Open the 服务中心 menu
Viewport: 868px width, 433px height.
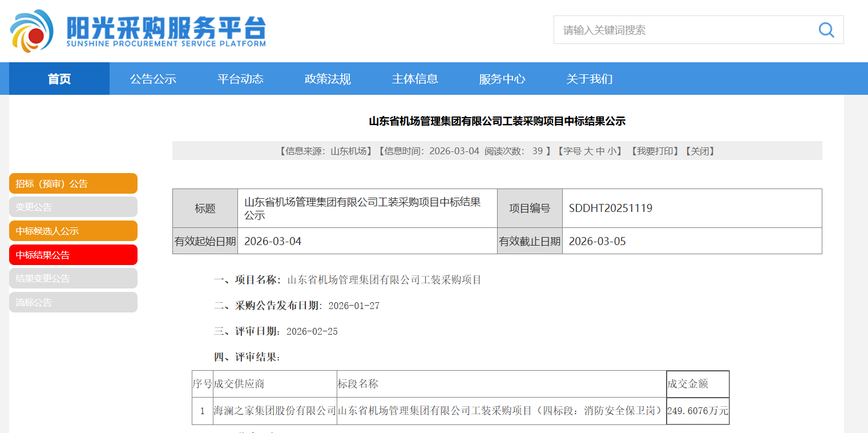(502, 79)
